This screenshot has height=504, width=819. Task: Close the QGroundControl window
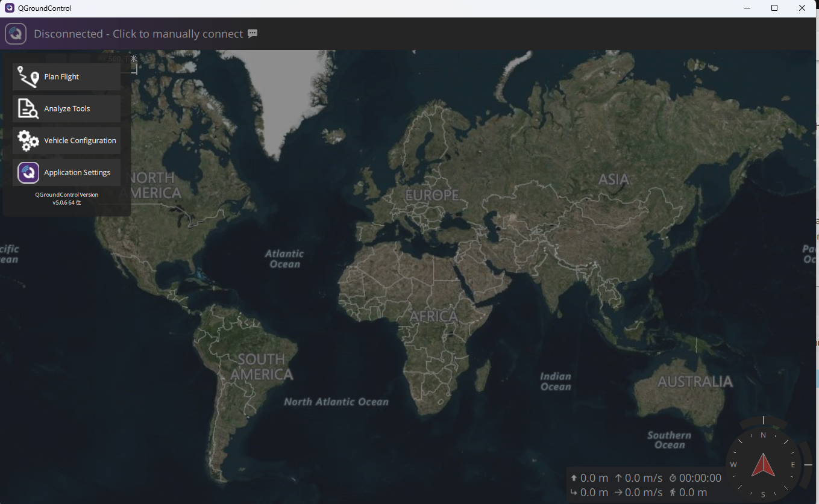click(802, 8)
